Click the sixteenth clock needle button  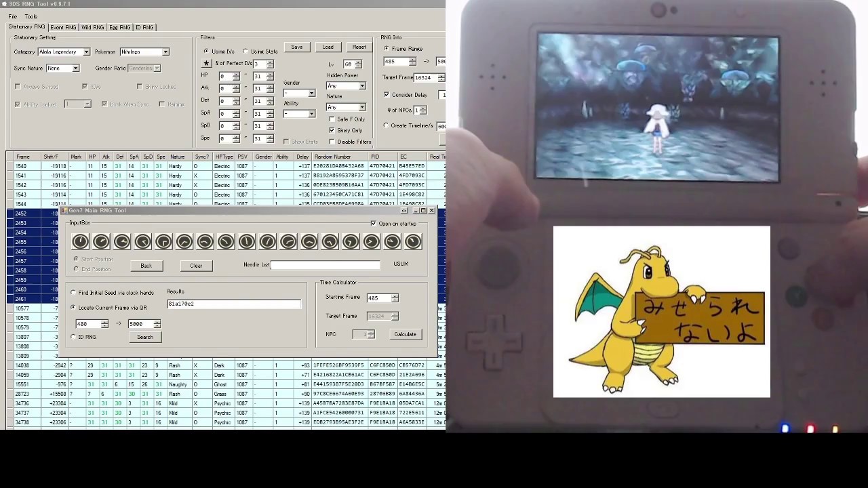(392, 242)
